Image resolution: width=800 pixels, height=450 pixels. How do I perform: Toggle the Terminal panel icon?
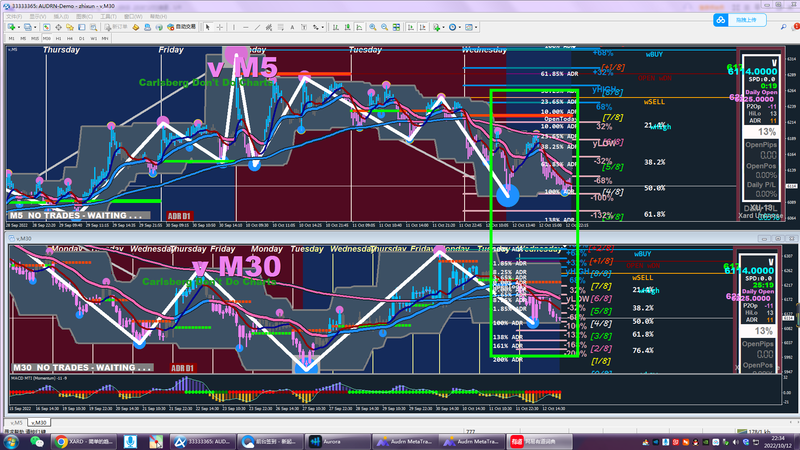pyautogui.click(x=82, y=27)
